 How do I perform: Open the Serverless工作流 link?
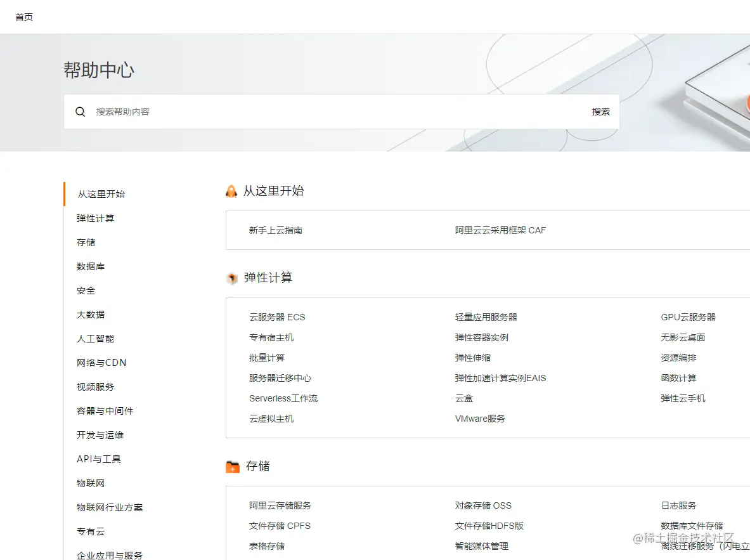[283, 398]
